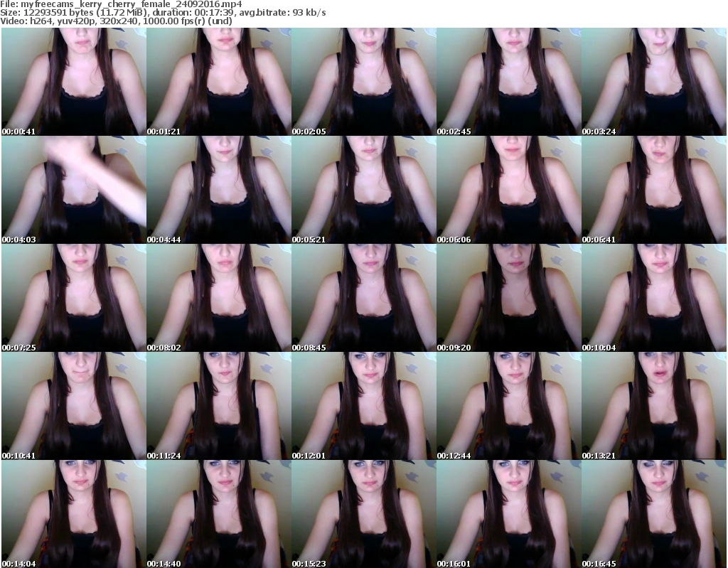This screenshot has height=568, width=728.
Task: Choose the thumbnail marked 00:12:01
Action: click(363, 406)
